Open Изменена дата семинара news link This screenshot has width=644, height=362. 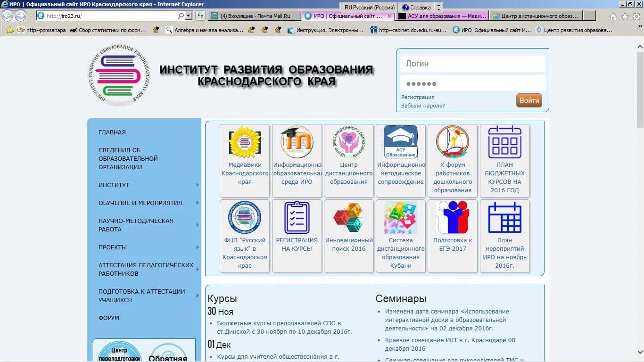(447, 320)
